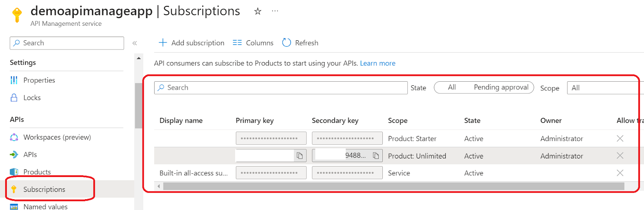644x210 pixels.
Task: Click the favorite star icon beside the Subscriptions title
Action: pos(258,11)
